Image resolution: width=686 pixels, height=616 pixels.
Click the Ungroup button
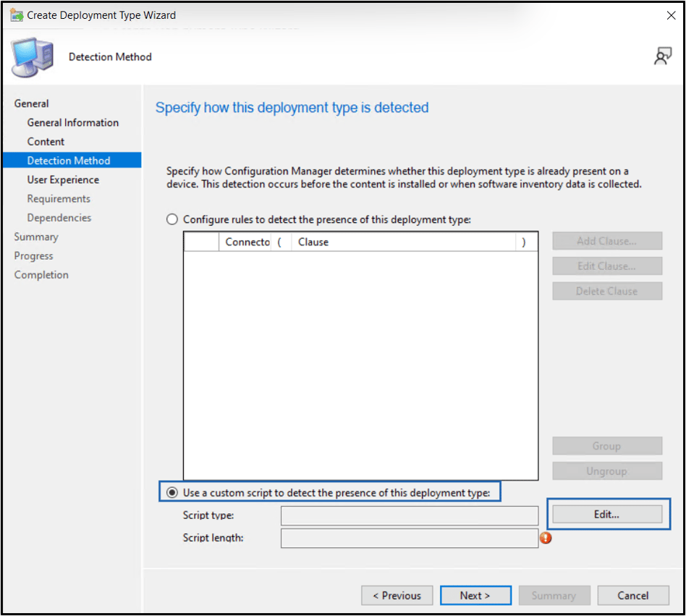click(607, 471)
